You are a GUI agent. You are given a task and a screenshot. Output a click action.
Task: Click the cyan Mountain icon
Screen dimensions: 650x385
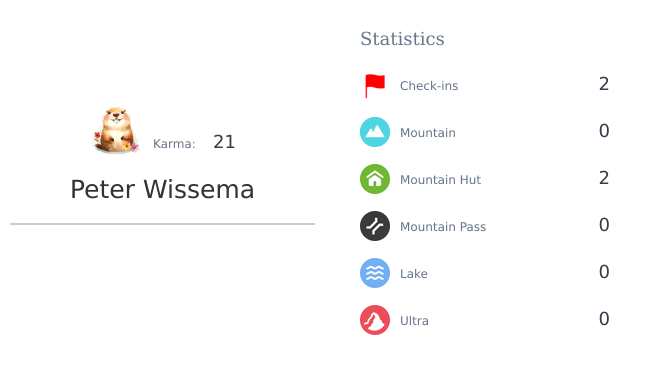[x=375, y=132]
